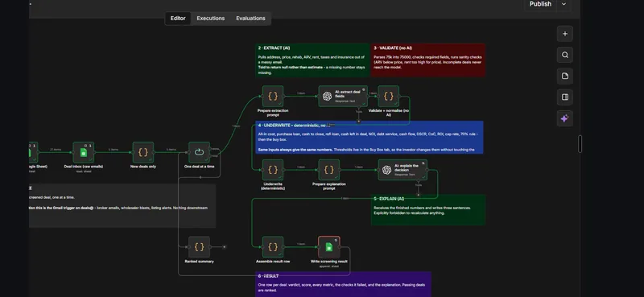Select the Prepare explanation prompt node
This screenshot has width=644, height=297.
(328, 170)
